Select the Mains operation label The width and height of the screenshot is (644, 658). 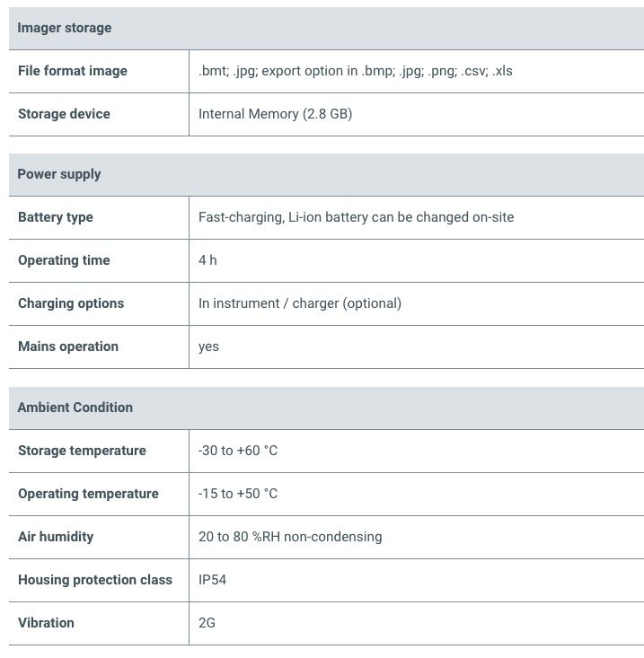click(x=68, y=347)
